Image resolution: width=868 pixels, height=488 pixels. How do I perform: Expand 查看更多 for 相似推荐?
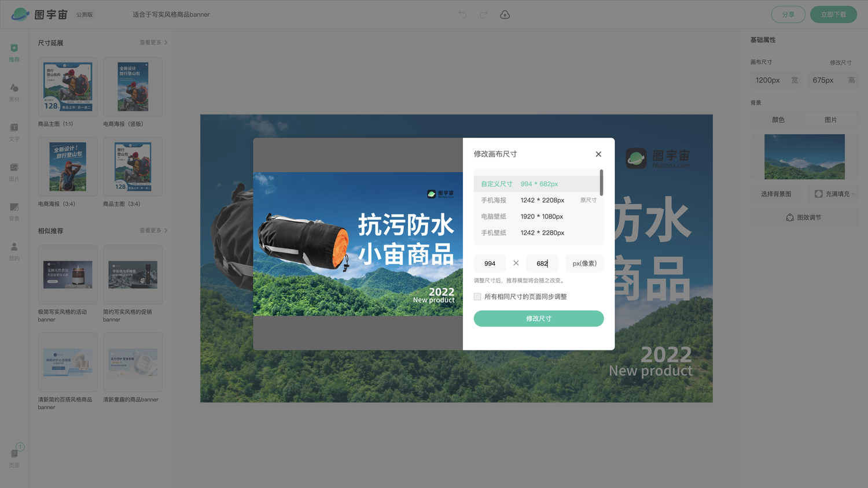(x=153, y=231)
